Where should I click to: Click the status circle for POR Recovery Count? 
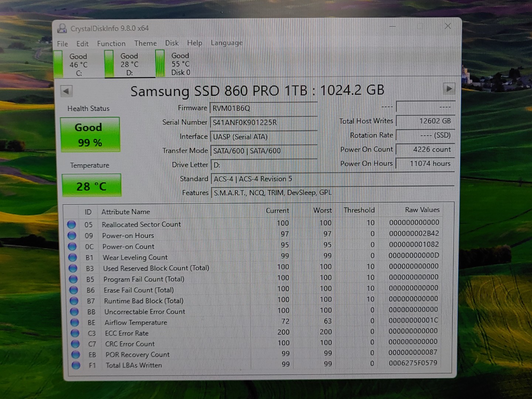(x=76, y=354)
